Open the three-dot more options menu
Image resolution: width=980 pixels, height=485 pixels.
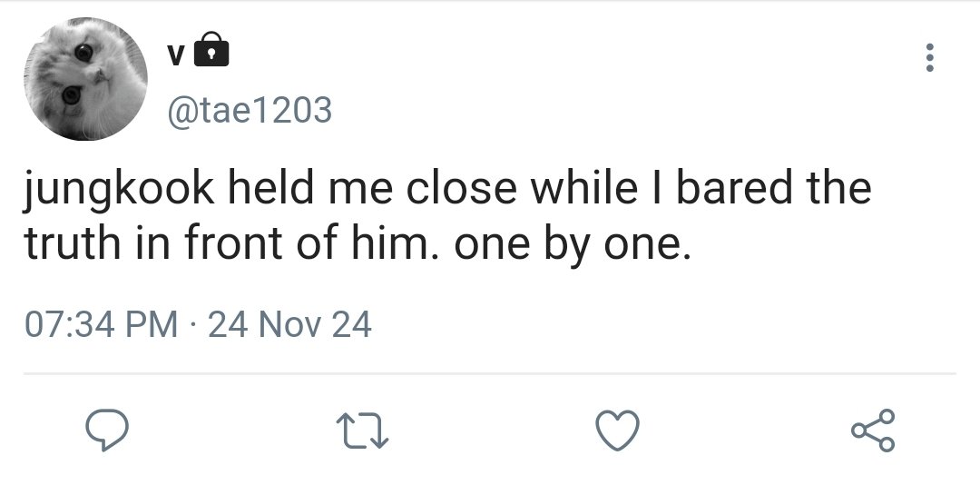point(929,57)
